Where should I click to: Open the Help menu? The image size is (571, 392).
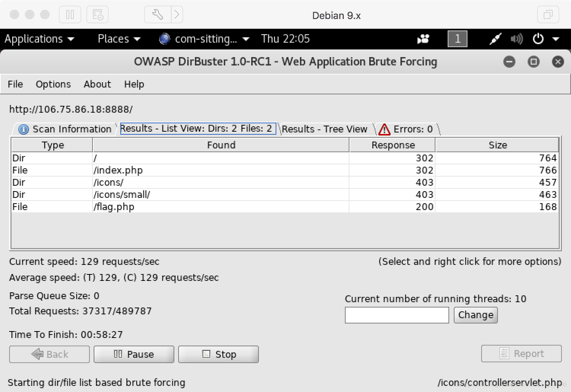click(134, 84)
